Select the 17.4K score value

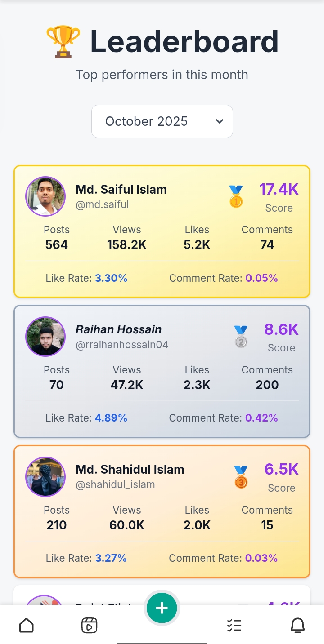(279, 189)
